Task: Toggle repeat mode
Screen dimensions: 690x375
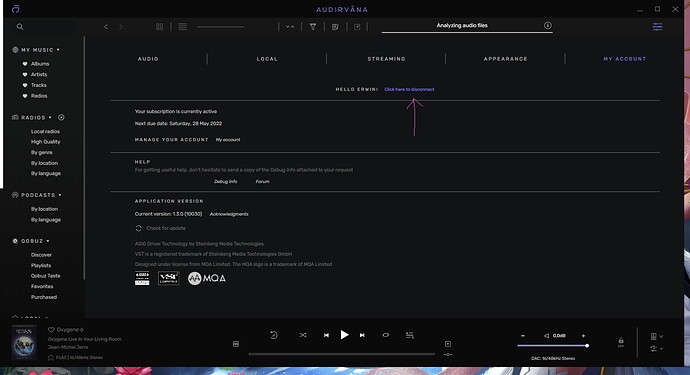Action: point(385,335)
